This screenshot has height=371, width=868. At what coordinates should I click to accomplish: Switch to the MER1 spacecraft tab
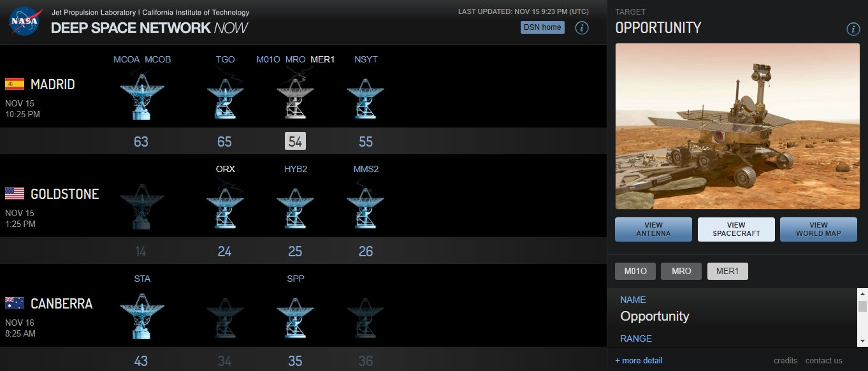728,271
